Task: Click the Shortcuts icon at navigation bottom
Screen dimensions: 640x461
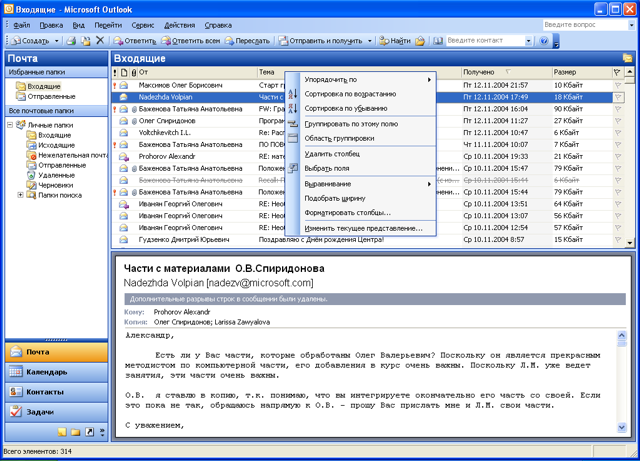Action: 89,432
